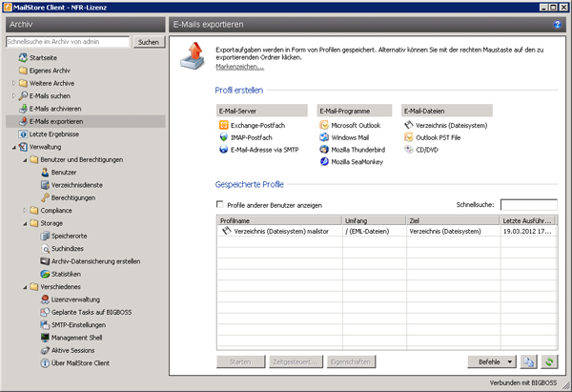Open Eigenes Archiv folder icon

pos(23,71)
